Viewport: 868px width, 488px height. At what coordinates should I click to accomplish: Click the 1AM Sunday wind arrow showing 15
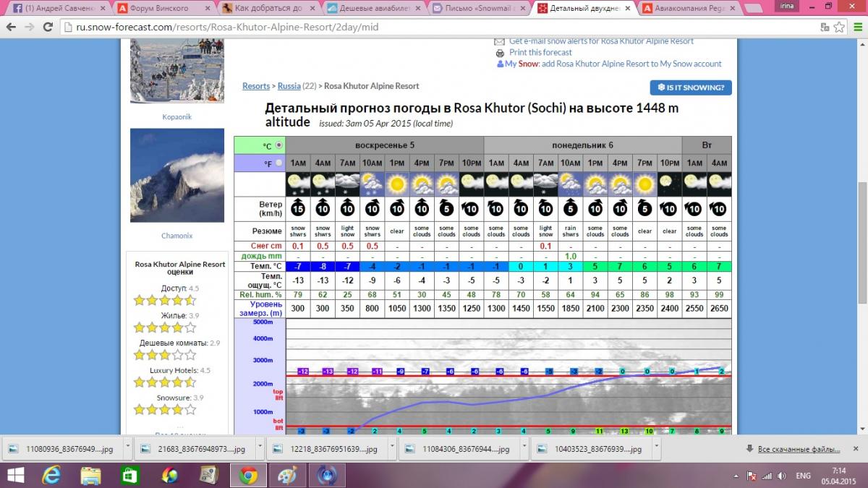pos(298,209)
